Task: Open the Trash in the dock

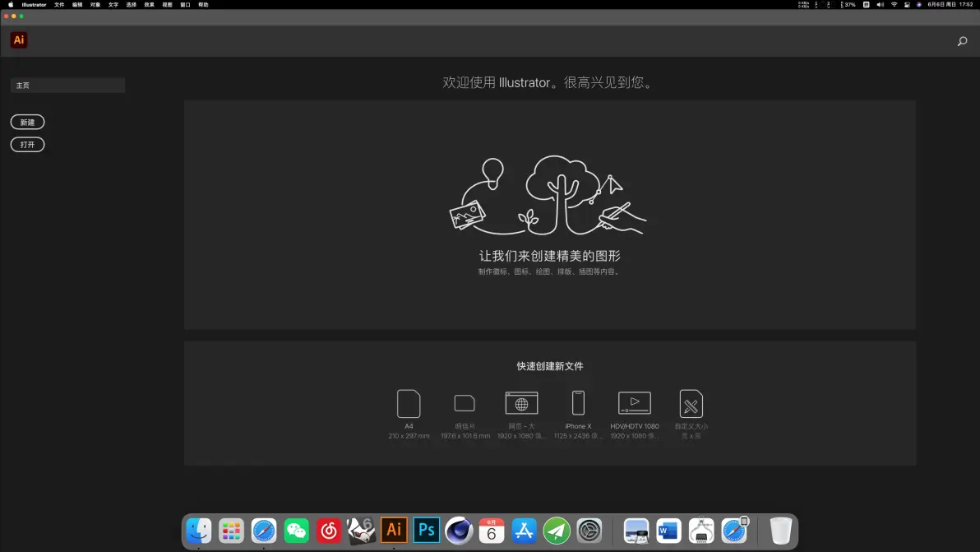Action: pos(780,531)
